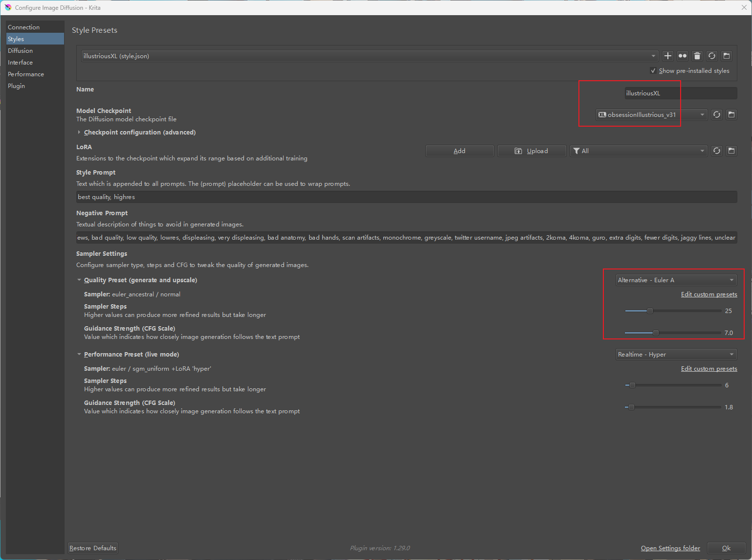Expand Checkpoint configuration (advanced)

[x=136, y=132]
